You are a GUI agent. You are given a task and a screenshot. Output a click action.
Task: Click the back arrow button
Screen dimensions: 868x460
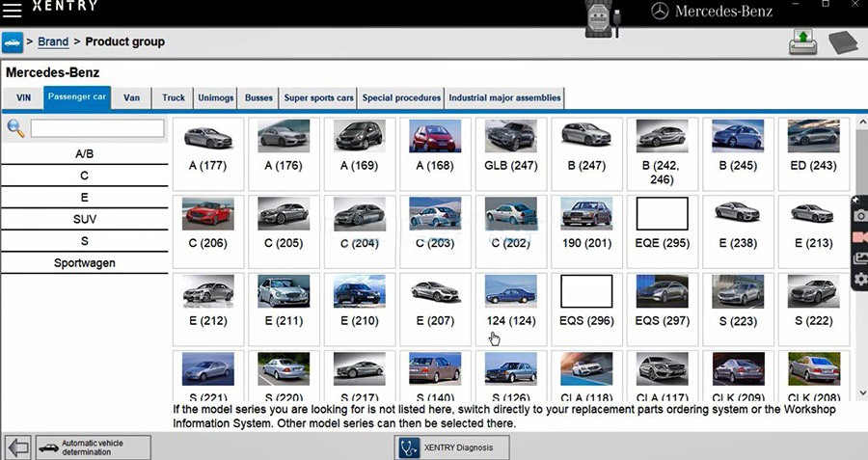[18, 447]
